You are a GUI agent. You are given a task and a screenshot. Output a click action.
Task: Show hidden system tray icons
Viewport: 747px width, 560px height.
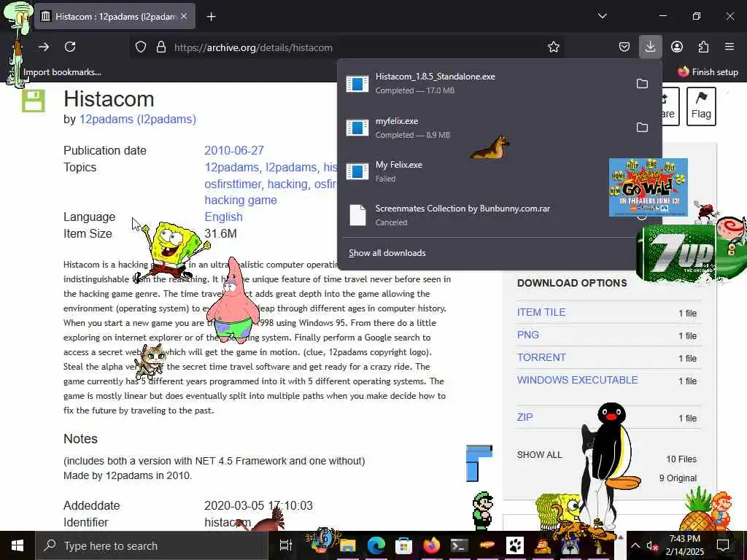click(635, 545)
